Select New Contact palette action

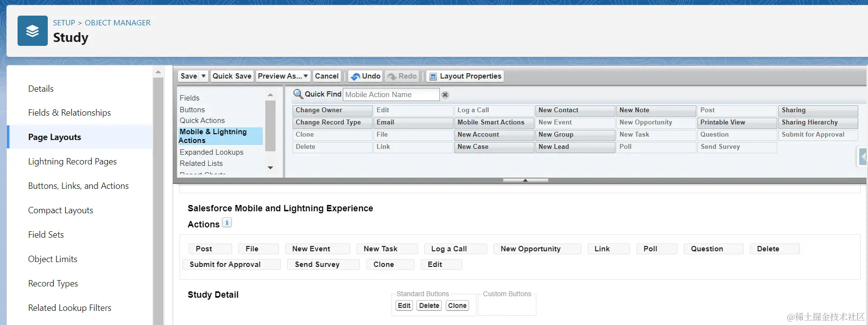(575, 110)
